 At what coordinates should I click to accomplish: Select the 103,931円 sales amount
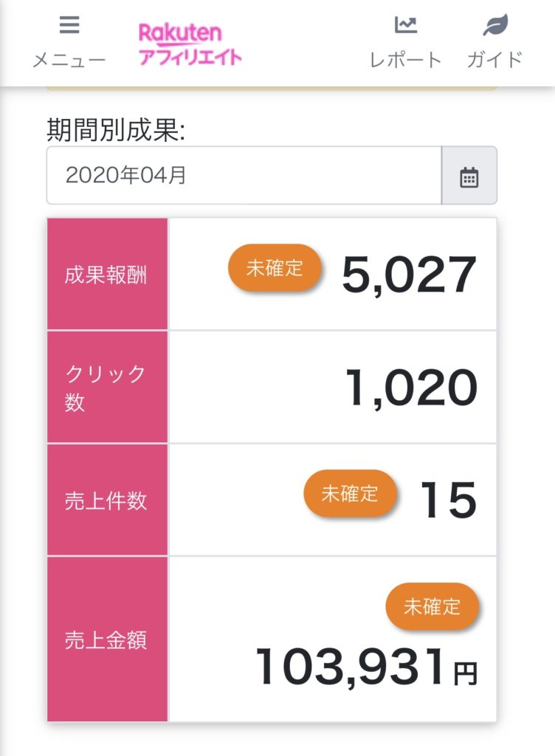click(367, 667)
